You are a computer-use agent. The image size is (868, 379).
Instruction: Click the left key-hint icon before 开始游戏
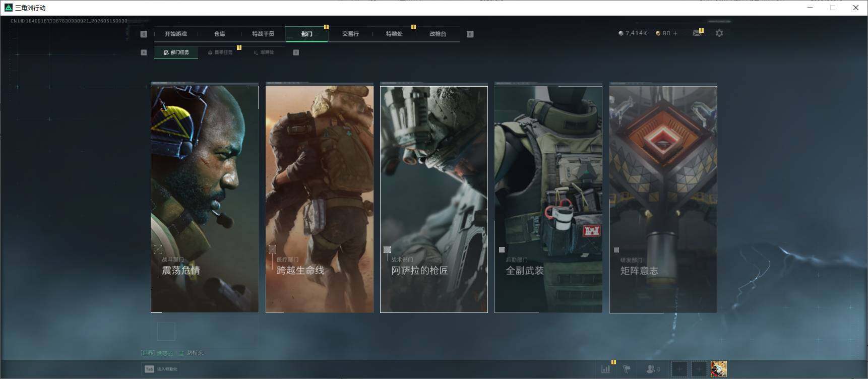click(144, 34)
